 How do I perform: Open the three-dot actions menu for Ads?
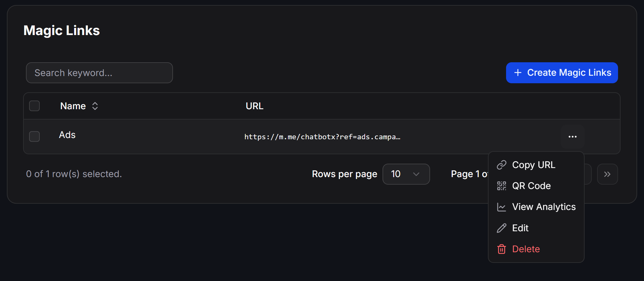572,137
